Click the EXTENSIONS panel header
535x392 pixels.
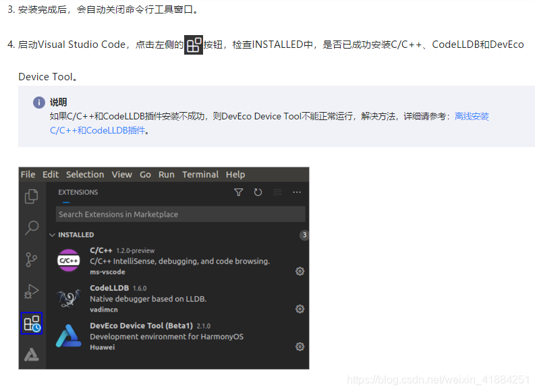point(78,192)
